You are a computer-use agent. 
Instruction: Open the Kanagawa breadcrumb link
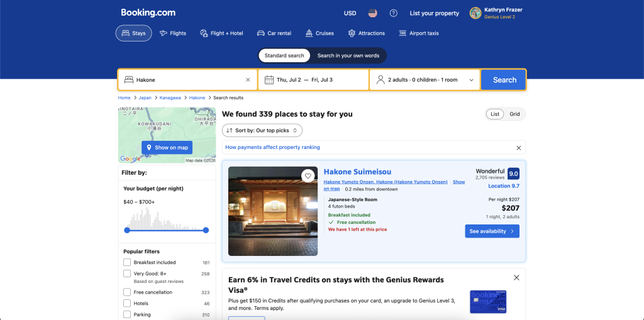point(170,98)
